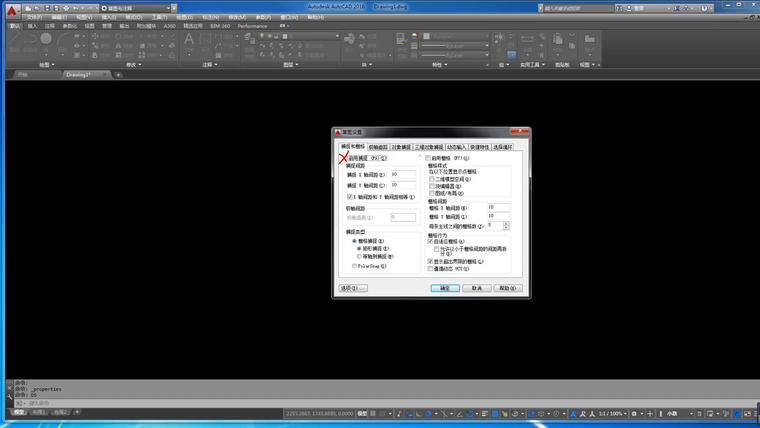Click the 选项 button in dialog
This screenshot has width=760, height=428.
[x=352, y=288]
